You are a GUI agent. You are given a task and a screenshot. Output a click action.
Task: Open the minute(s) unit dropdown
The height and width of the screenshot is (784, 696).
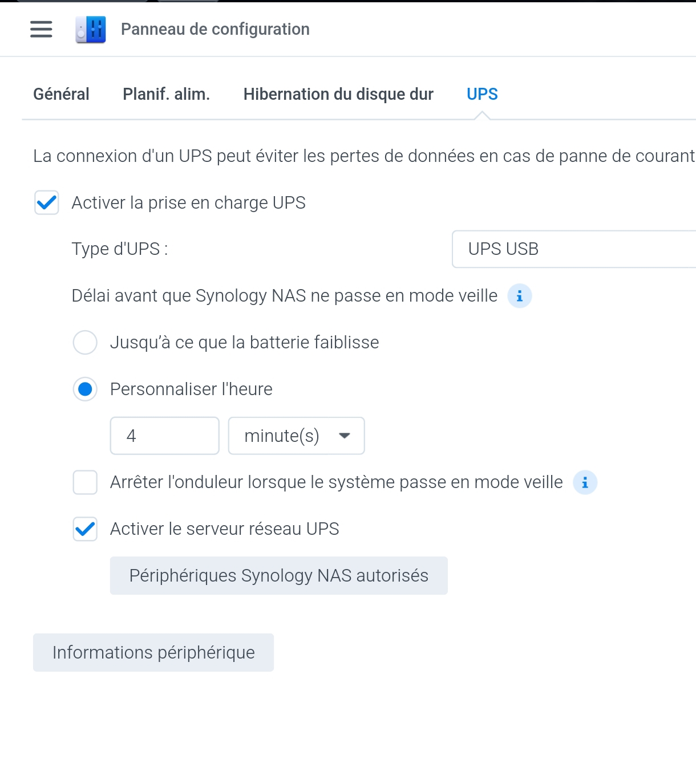coord(297,436)
